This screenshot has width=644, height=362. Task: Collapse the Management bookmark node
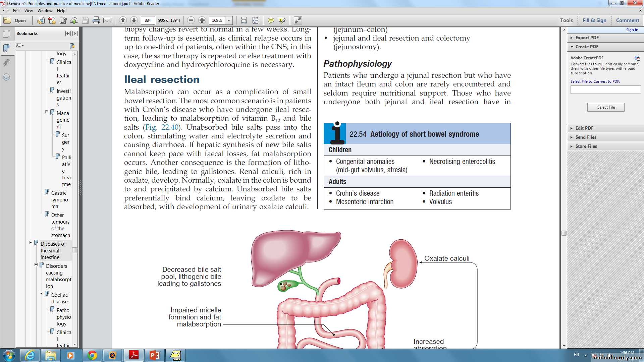[x=47, y=112]
